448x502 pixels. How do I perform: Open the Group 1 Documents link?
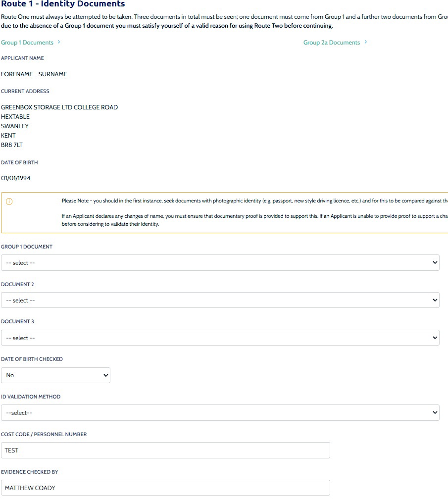27,43
